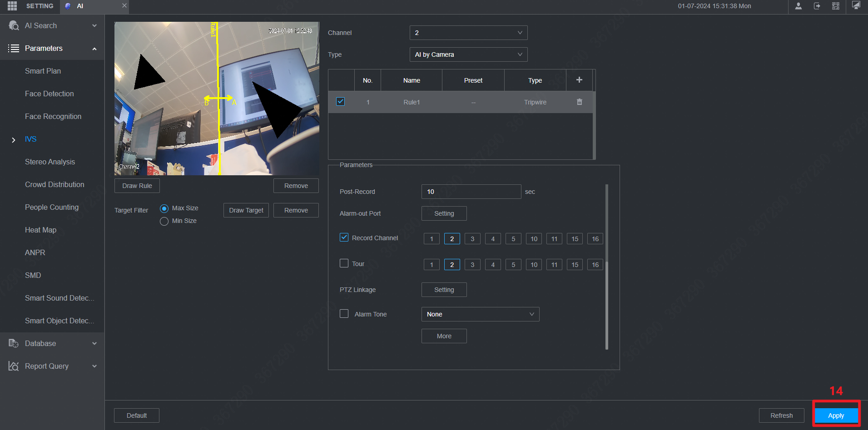Open the Alarm Tone dropdown
This screenshot has height=430, width=868.
[x=480, y=314]
